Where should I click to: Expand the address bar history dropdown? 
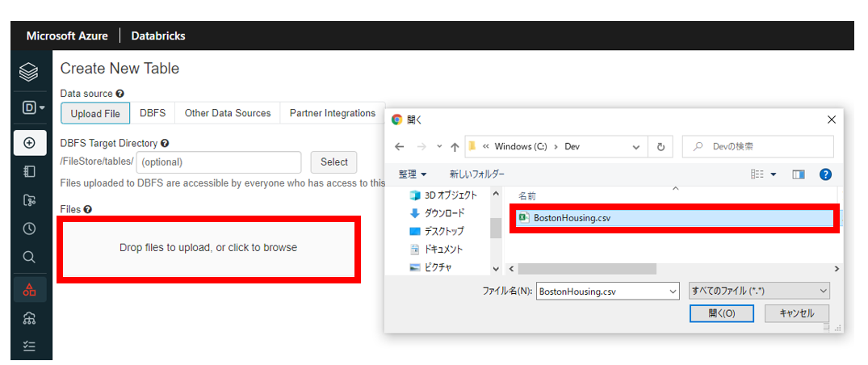635,147
